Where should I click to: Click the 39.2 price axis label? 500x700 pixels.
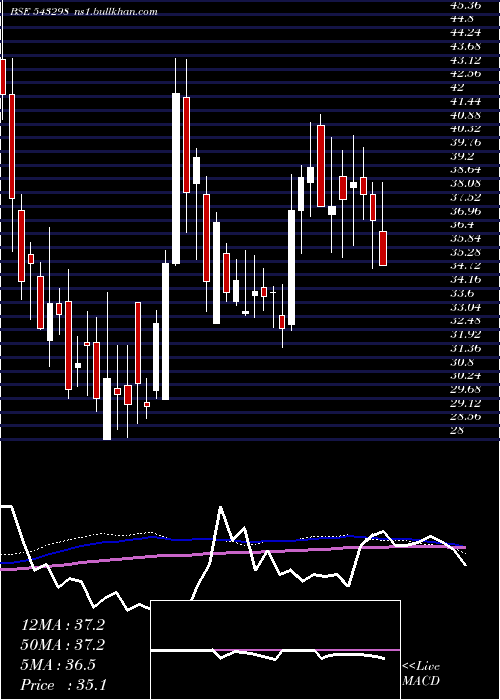[462, 156]
